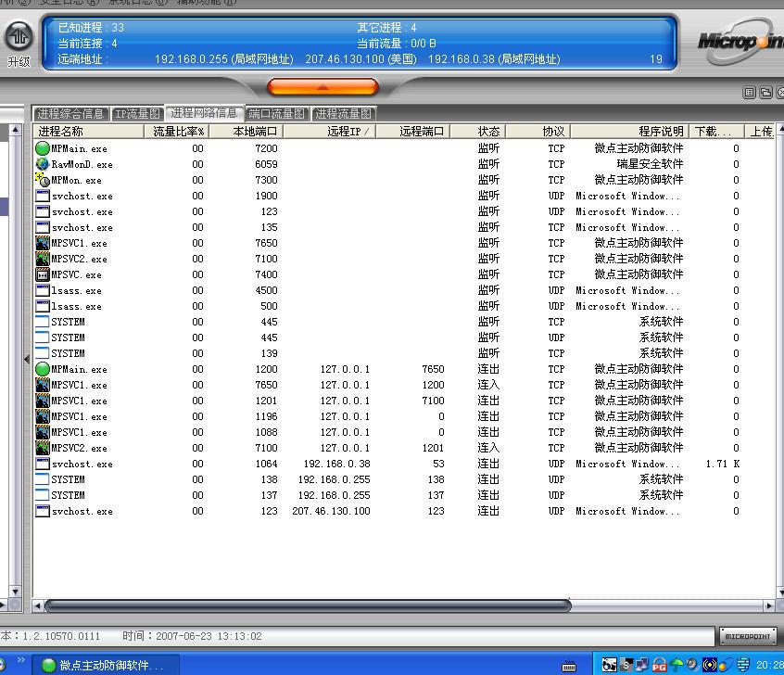
Task: Select the 207.46.130.100 remote IP cell in table
Action: [331, 511]
